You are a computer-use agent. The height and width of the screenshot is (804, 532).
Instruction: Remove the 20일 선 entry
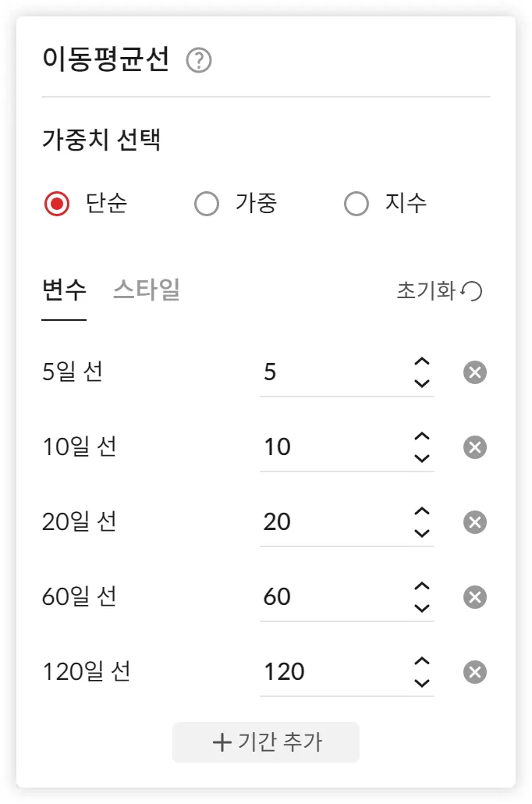click(474, 522)
